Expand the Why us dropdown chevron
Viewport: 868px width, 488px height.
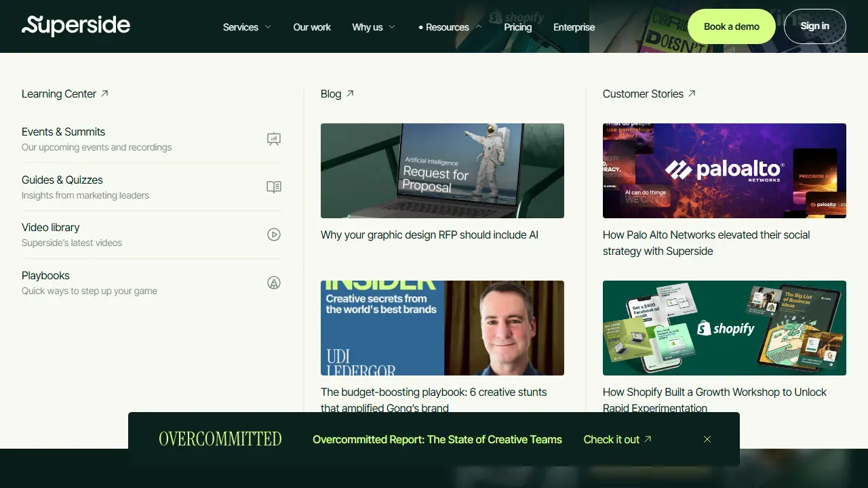[392, 27]
